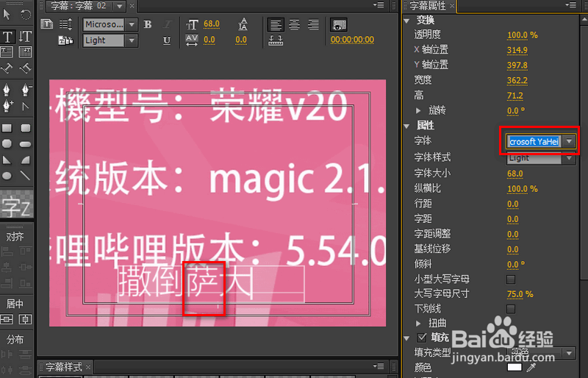Close the 字幕属性 tab
Screen dimensions: 588x378
[452, 6]
